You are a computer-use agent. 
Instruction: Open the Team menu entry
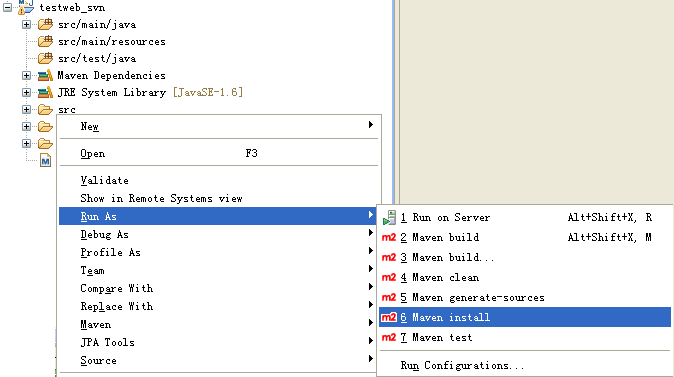(219, 270)
